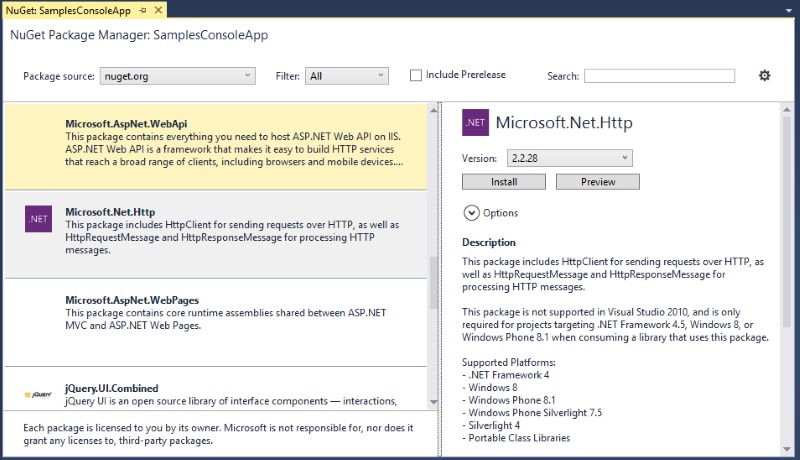800x460 pixels.
Task: Click the jQuery logo icon
Action: point(38,395)
